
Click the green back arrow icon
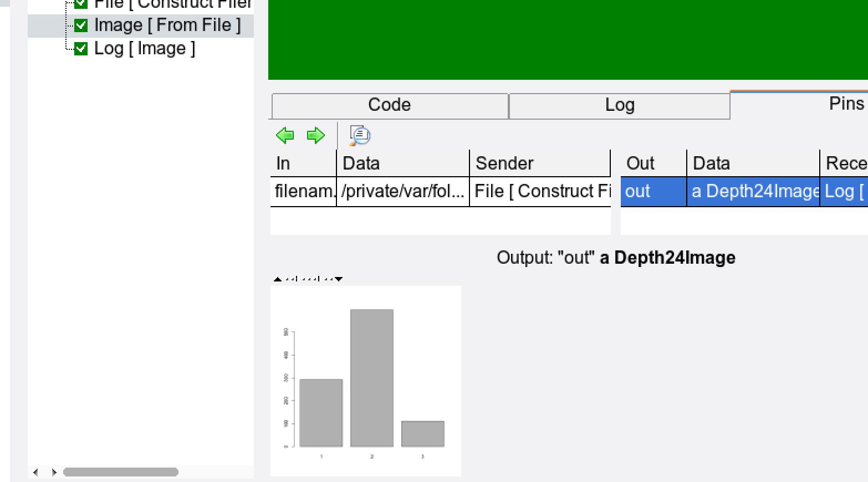[x=285, y=135]
